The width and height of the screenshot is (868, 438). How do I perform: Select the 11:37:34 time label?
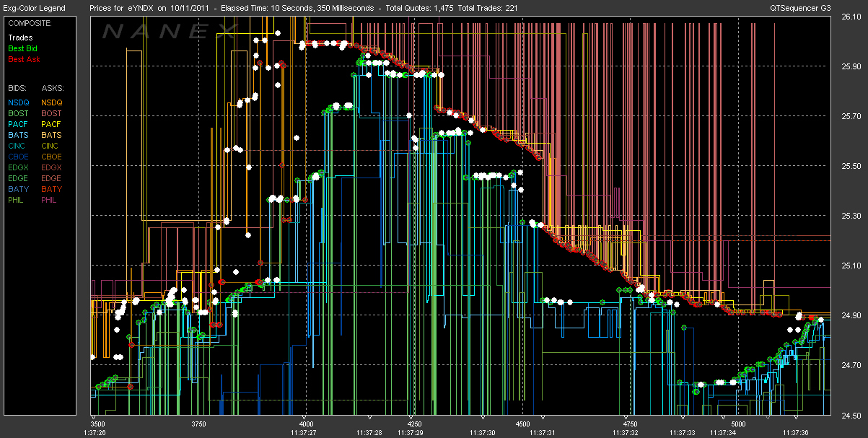(722, 432)
